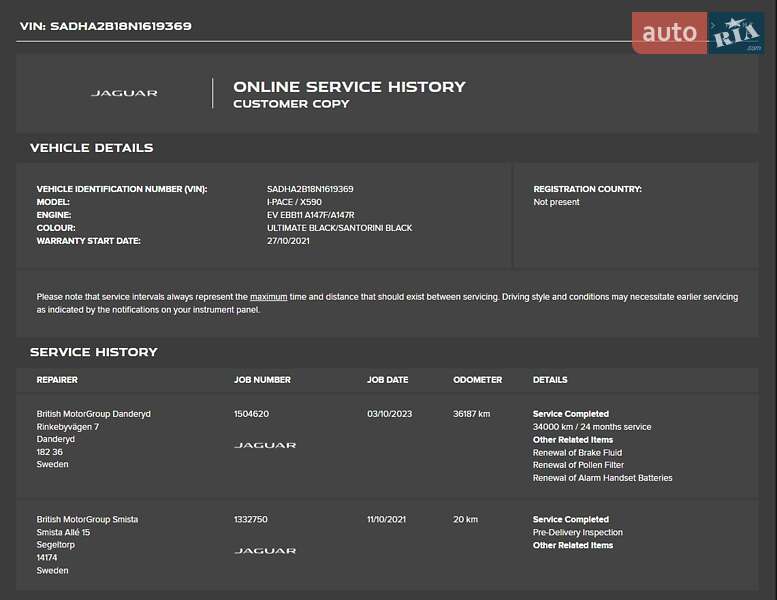Viewport: 777px width, 600px height.
Task: Click the model value 'I-PACE / X590'
Action: tap(294, 202)
